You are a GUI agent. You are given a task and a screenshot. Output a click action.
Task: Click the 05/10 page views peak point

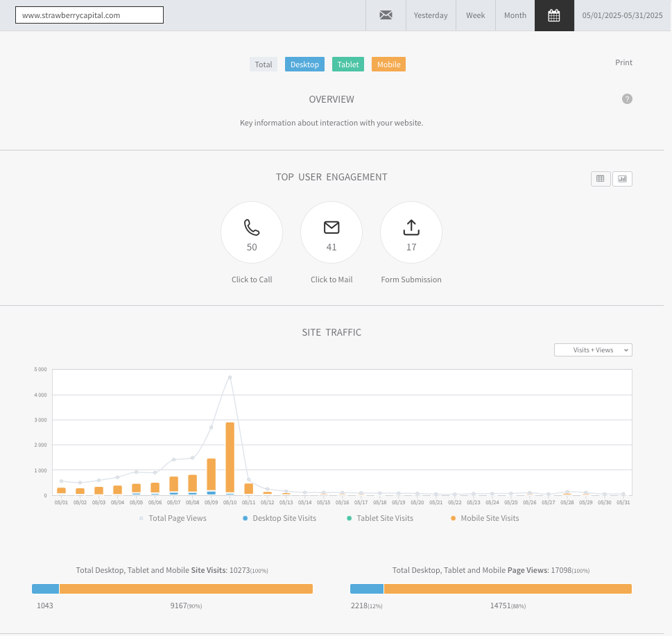[x=230, y=377]
